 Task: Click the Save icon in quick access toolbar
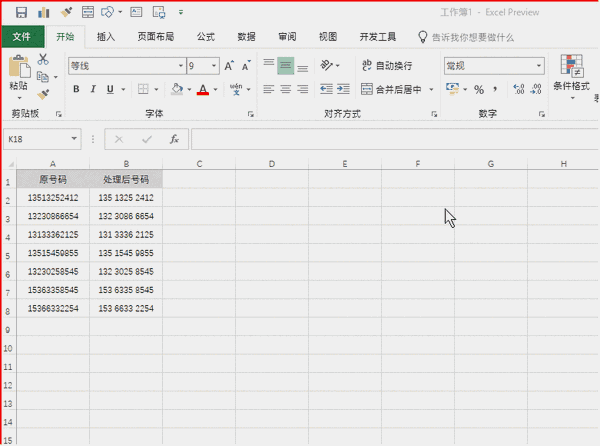[x=21, y=13]
